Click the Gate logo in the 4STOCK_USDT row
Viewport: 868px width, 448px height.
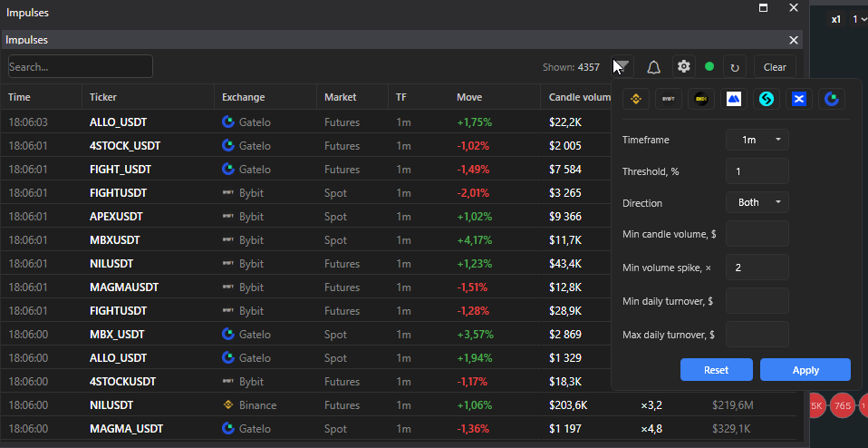(x=228, y=145)
